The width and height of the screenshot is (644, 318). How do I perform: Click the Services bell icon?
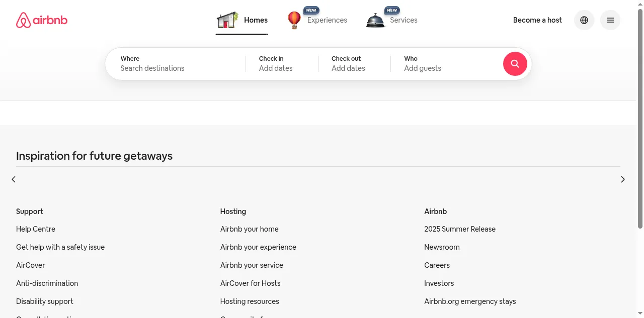375,21
